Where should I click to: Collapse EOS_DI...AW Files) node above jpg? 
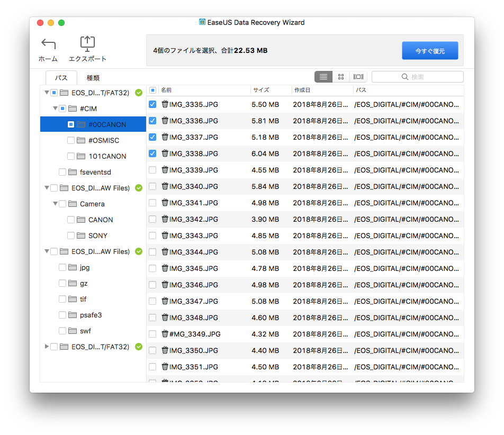tap(47, 251)
